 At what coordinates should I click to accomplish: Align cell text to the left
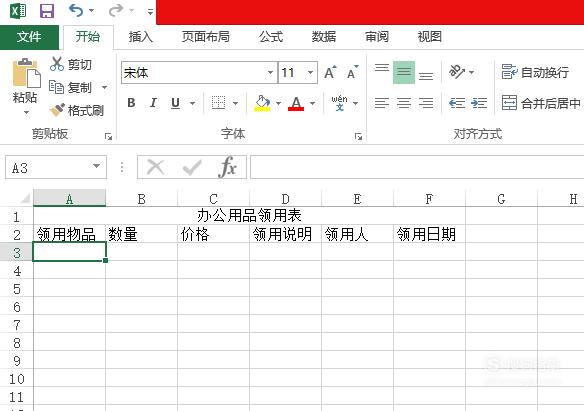pos(382,103)
